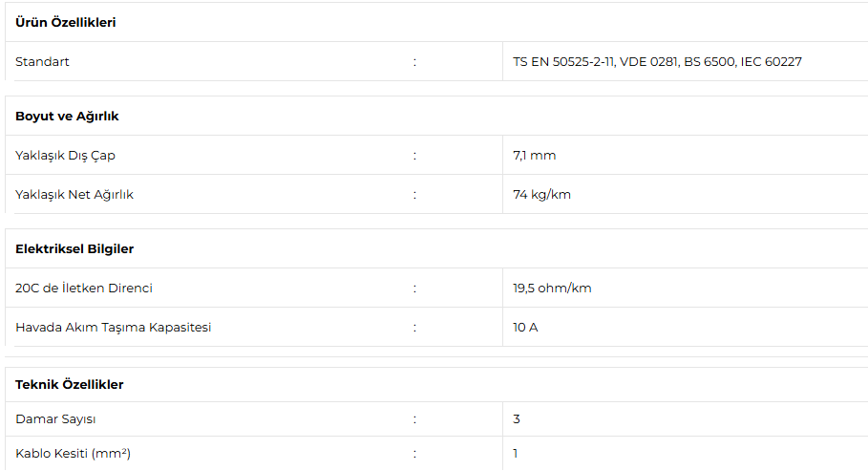The image size is (868, 471).
Task: Select the Damar Sayısı label
Action: (x=55, y=419)
